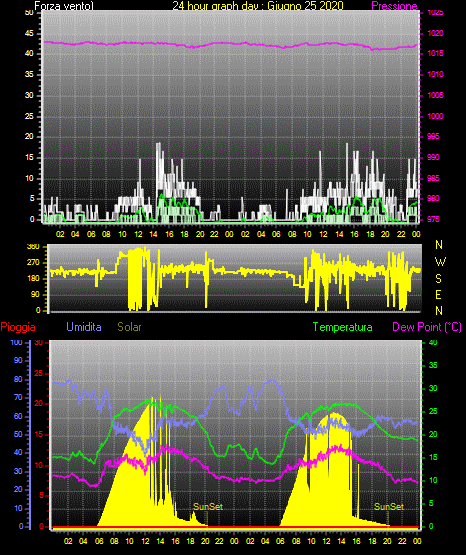Click the 975 pressure axis value
Image resolution: width=466 pixels, height=555 pixels.
point(433,219)
